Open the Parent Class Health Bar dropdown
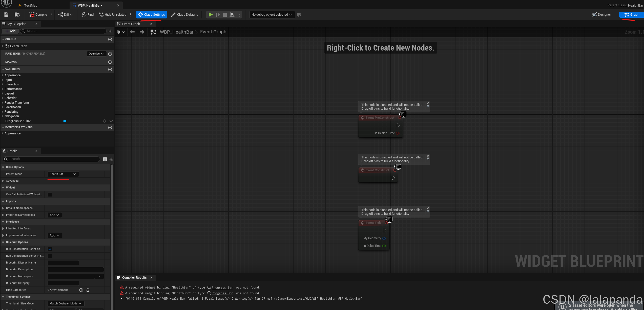 pyautogui.click(x=63, y=174)
